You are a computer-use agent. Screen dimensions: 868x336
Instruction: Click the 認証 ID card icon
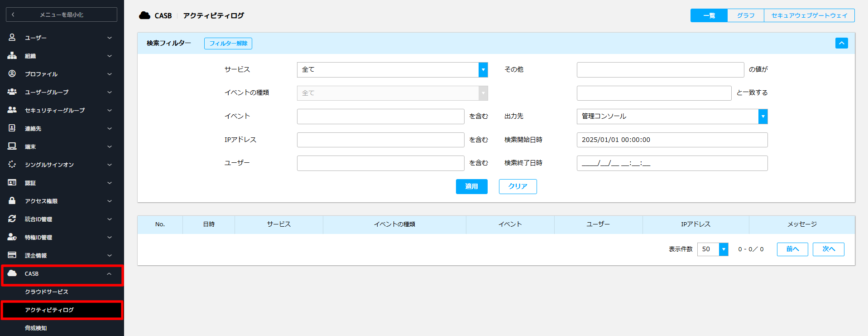12,182
